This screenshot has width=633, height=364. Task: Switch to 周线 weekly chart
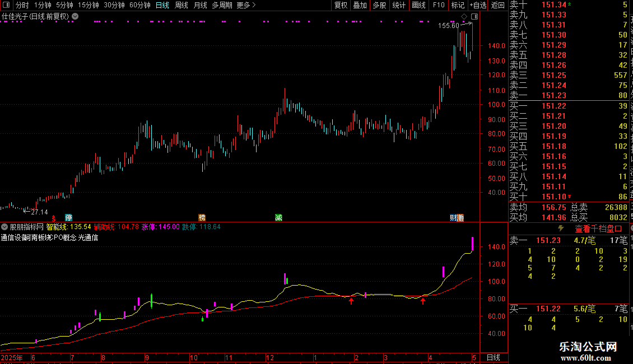click(x=181, y=5)
